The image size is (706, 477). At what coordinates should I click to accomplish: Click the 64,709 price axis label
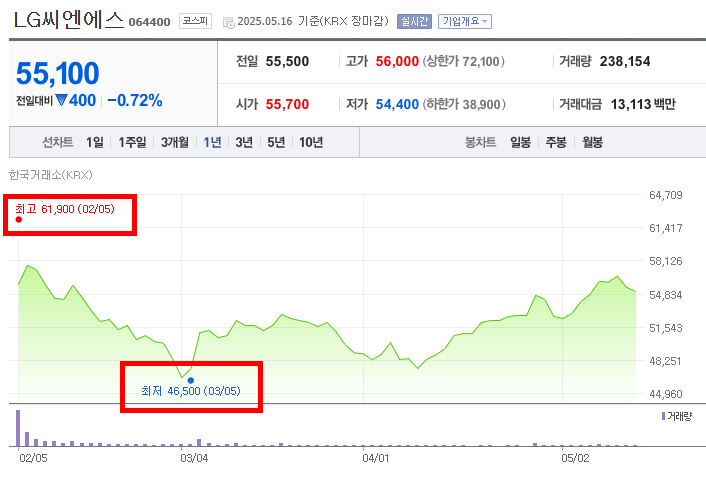(x=665, y=195)
